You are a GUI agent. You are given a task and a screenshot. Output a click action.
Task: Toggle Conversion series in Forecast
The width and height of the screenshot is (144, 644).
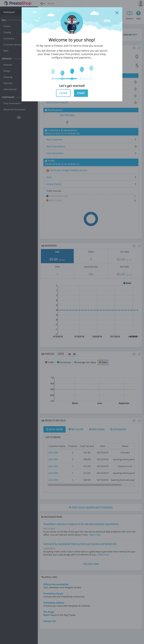[x=64, y=362]
